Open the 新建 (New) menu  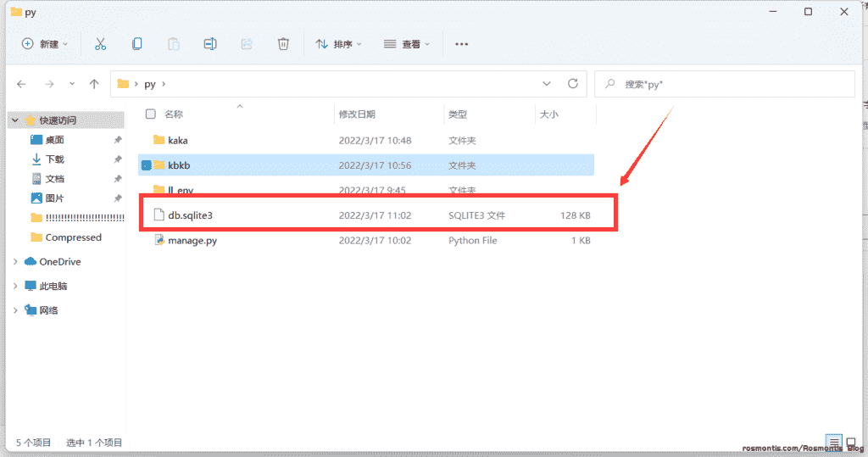44,44
